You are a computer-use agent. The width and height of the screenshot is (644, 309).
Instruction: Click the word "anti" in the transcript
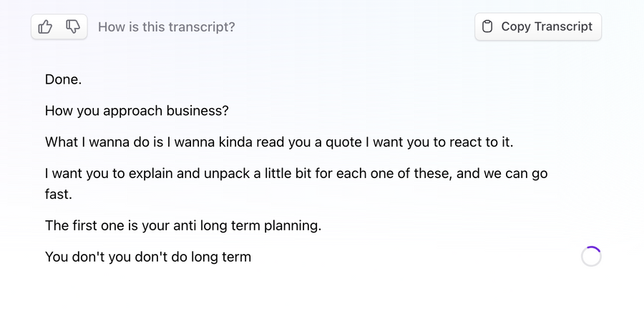click(185, 225)
